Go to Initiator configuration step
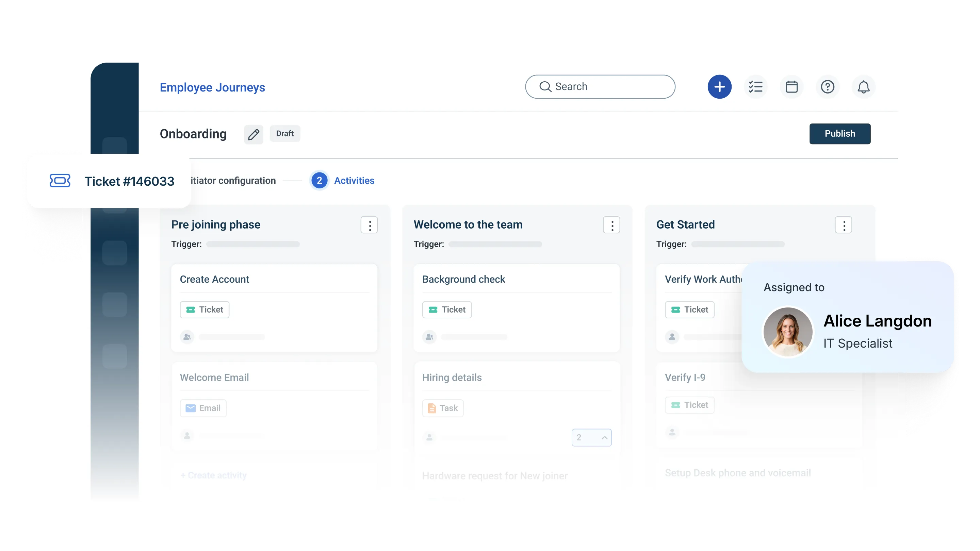980x551 pixels. click(233, 181)
